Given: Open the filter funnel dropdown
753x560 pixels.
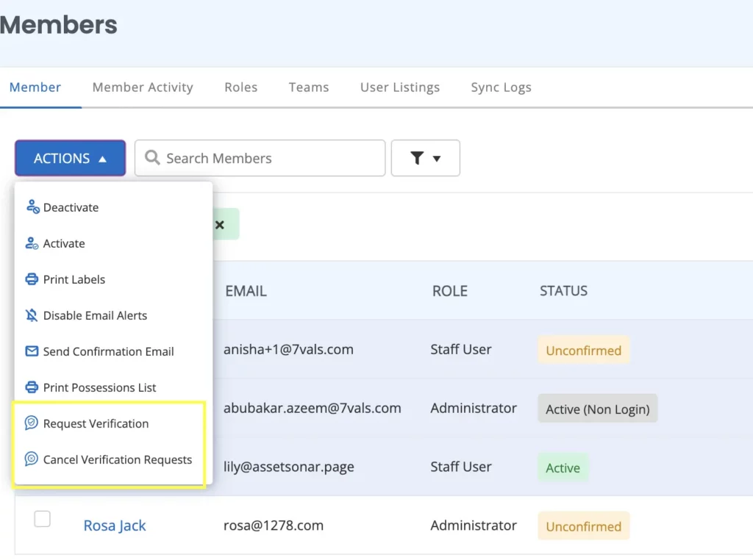Looking at the screenshot, I should [x=425, y=158].
